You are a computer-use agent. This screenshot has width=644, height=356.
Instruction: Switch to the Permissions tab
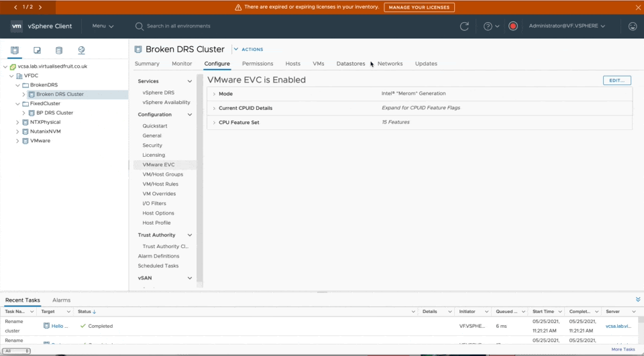(258, 64)
